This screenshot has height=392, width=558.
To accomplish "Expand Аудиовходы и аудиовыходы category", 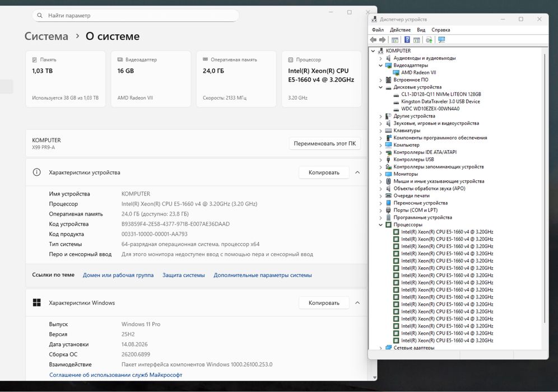I will click(x=380, y=58).
